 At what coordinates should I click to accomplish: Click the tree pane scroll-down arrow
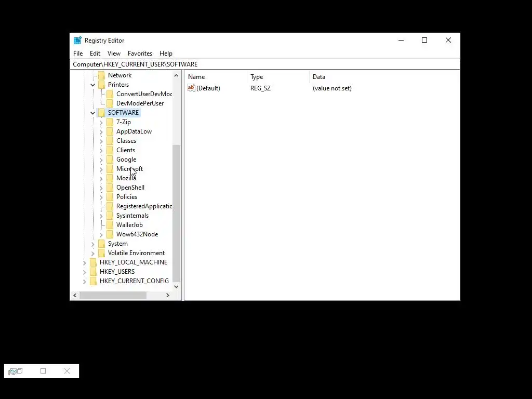coord(176,287)
